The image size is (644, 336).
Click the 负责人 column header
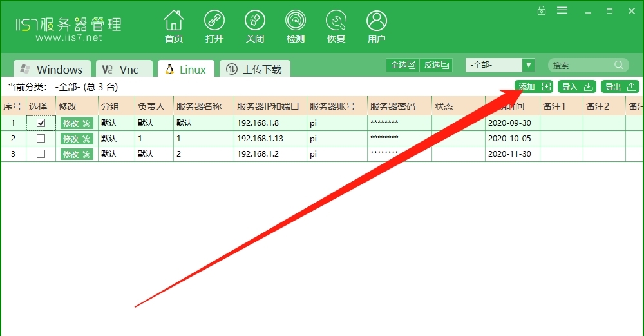[154, 106]
